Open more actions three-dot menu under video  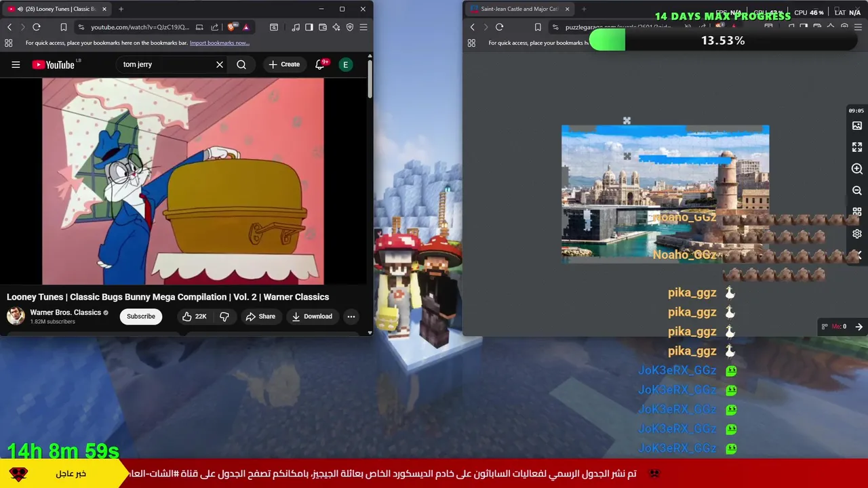[x=351, y=317]
